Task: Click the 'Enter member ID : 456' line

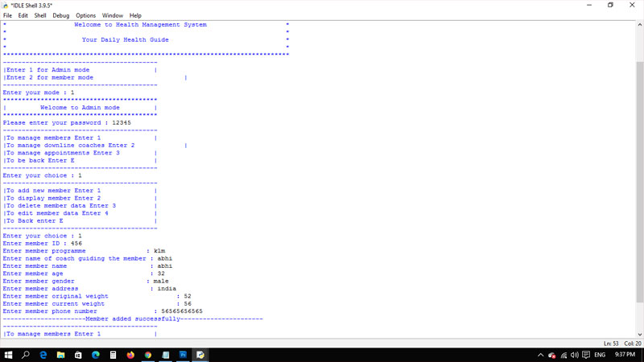Action: (x=43, y=244)
